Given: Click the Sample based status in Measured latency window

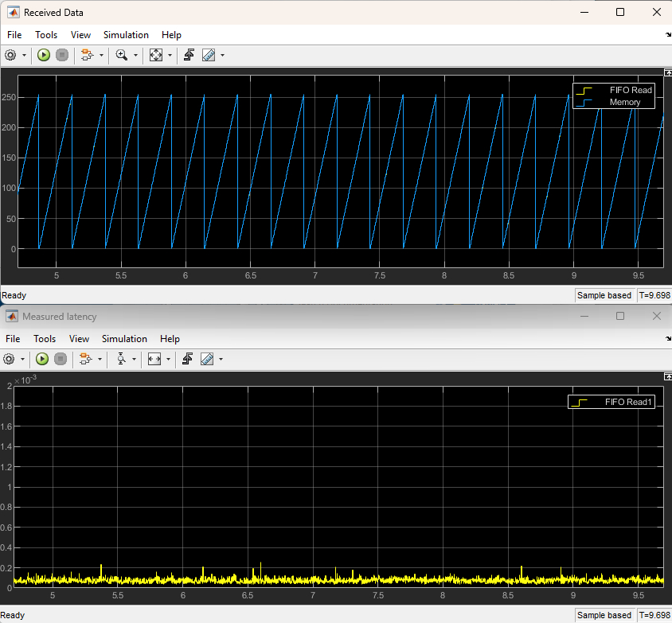Looking at the screenshot, I should [604, 615].
